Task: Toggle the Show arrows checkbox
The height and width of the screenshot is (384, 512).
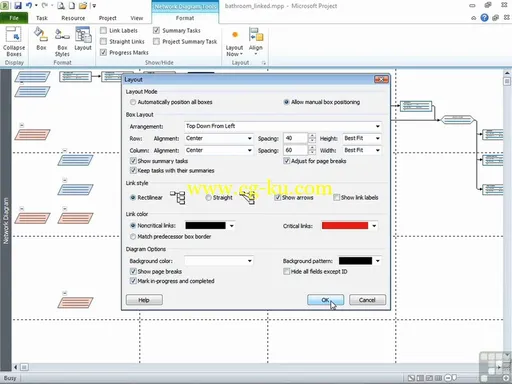Action: (277, 197)
